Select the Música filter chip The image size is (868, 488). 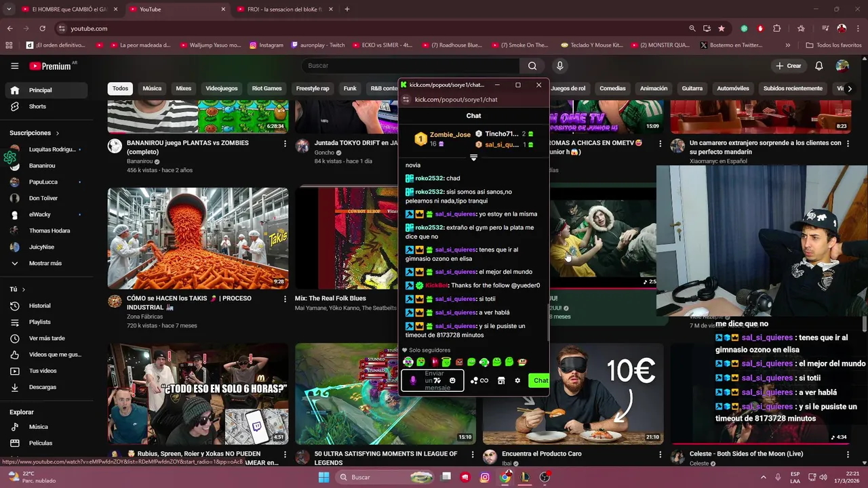[152, 89]
